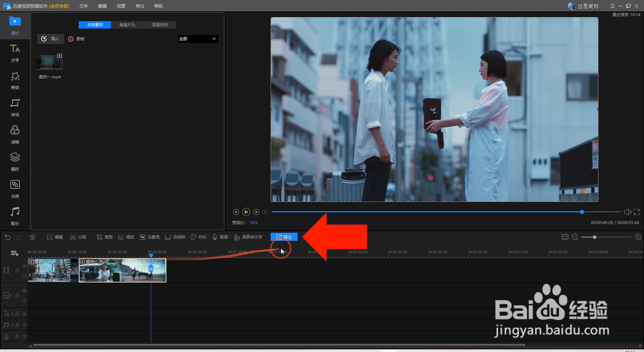644x352 pixels.
Task: Click the undo arrow in timeline toolbar
Action: pos(8,237)
